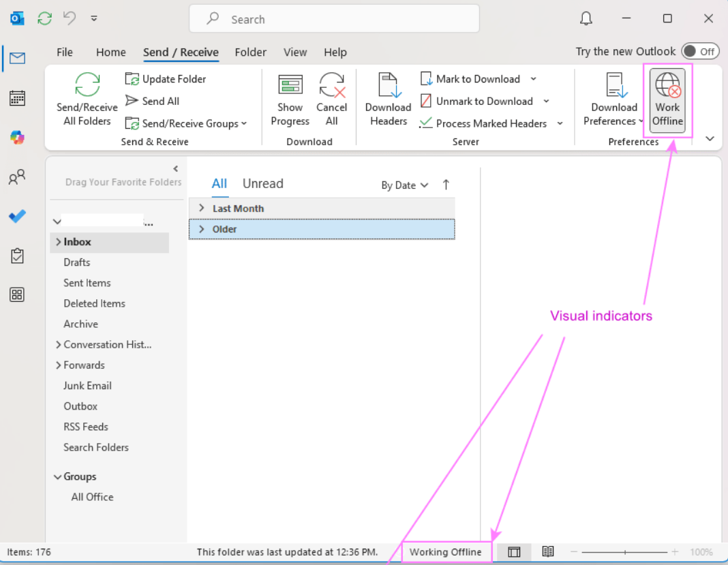Open the Junk Email folder

(87, 385)
